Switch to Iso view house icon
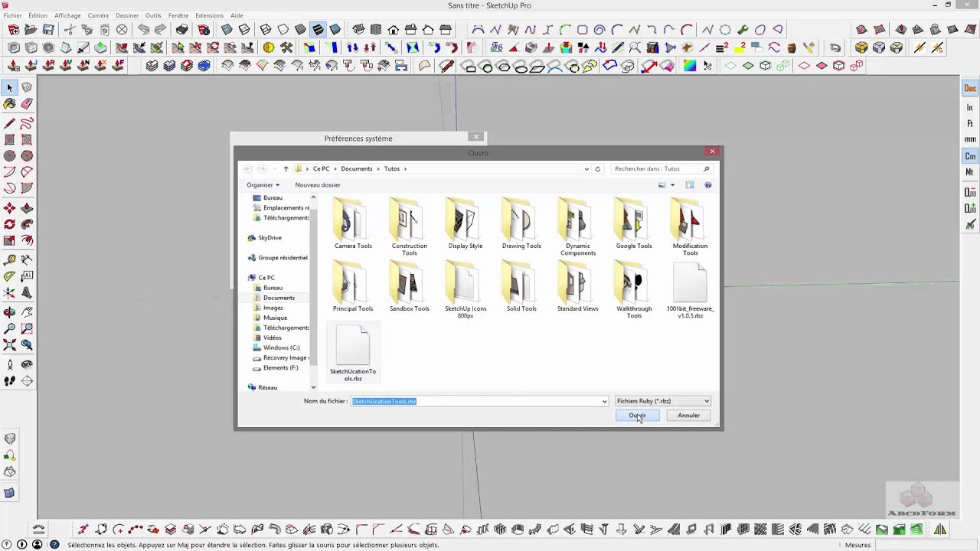 click(358, 30)
